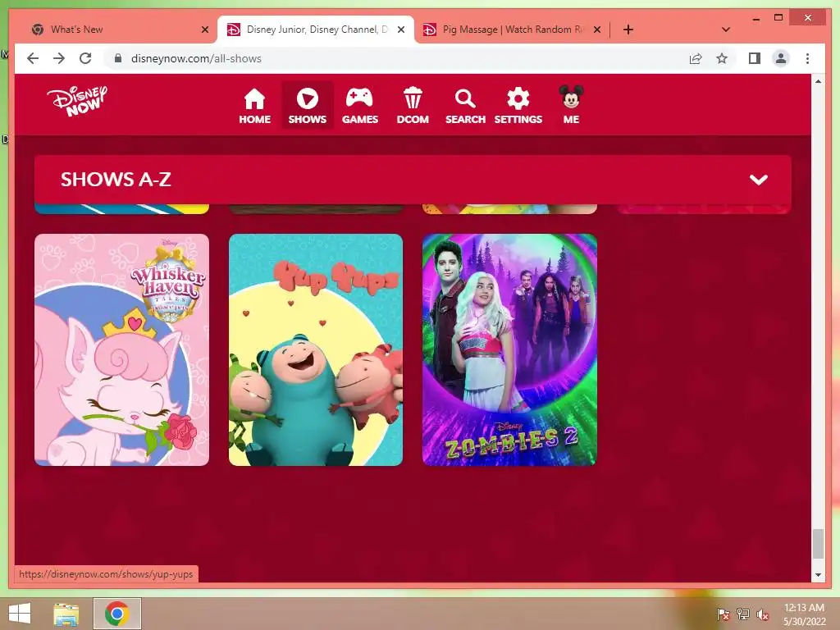The image size is (840, 630).
Task: Go forward to next page
Action: (59, 58)
